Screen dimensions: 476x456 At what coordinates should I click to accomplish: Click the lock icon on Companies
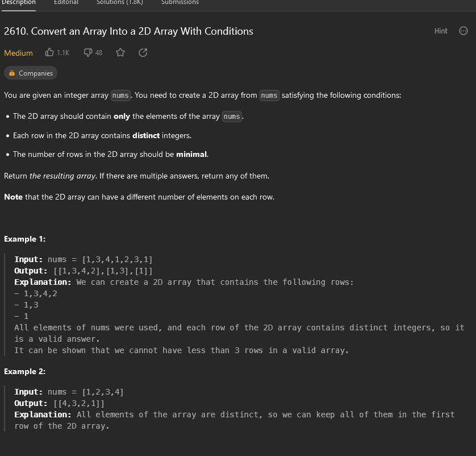pyautogui.click(x=12, y=73)
